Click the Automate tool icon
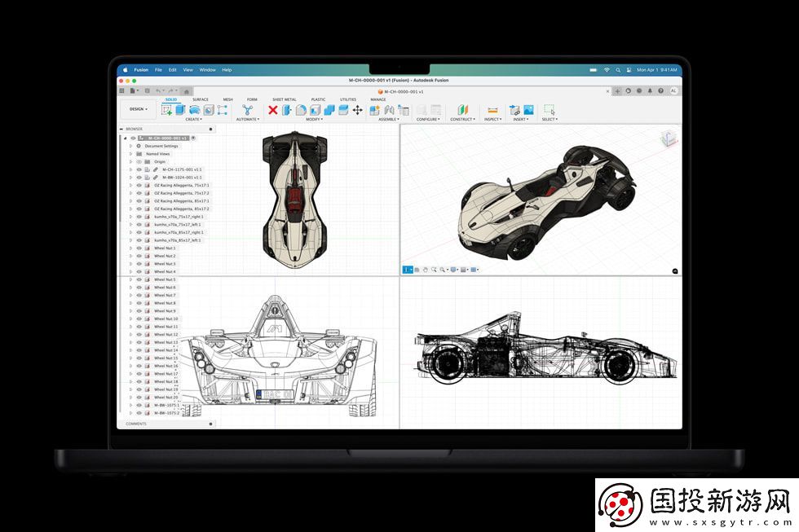The image size is (799, 532). (x=247, y=110)
